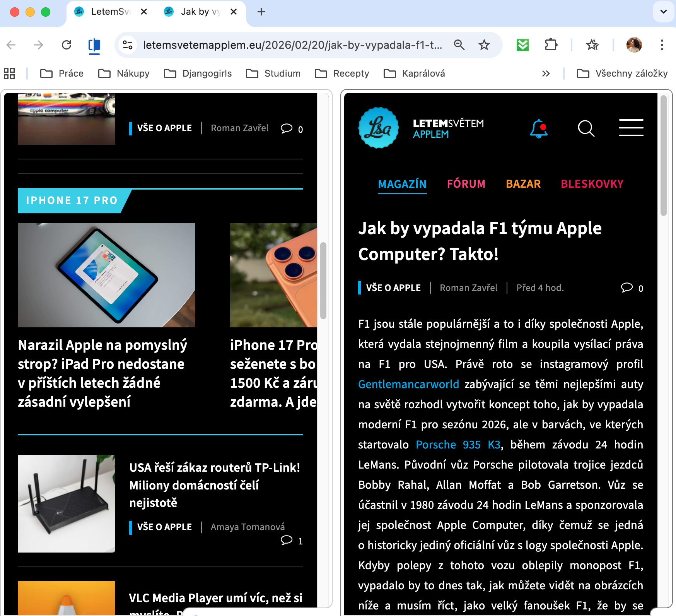The height and width of the screenshot is (616, 676).
Task: Close the LetemSv tab
Action: point(144,12)
